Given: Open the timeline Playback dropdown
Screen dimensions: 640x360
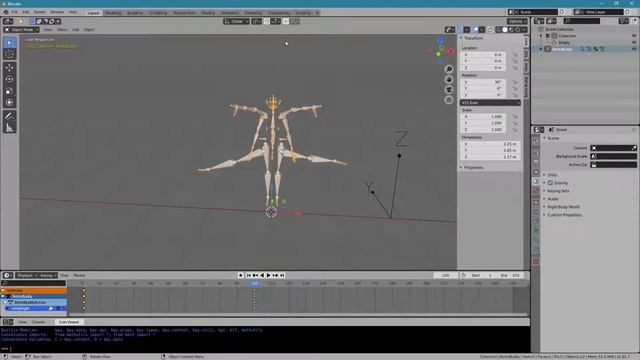Looking at the screenshot, I should click(27, 276).
